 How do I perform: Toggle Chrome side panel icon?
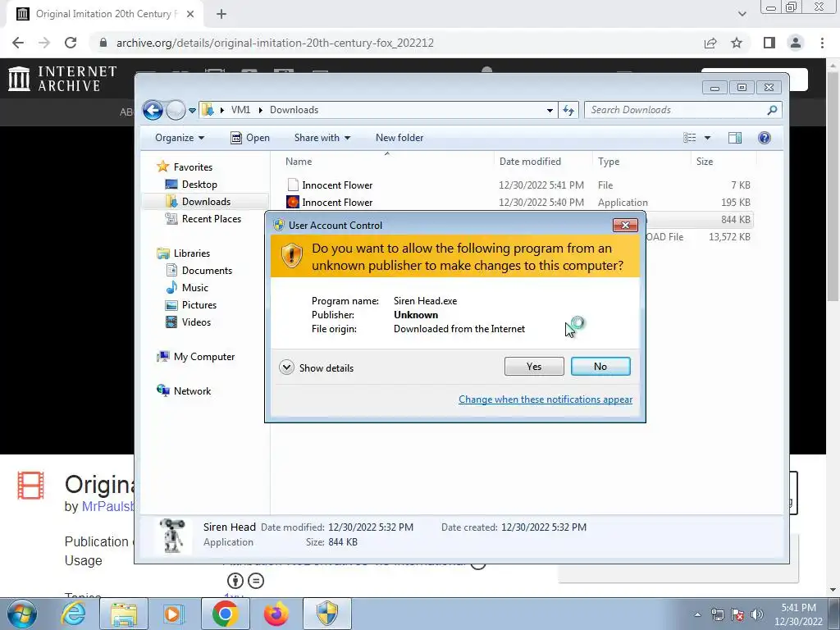click(769, 43)
